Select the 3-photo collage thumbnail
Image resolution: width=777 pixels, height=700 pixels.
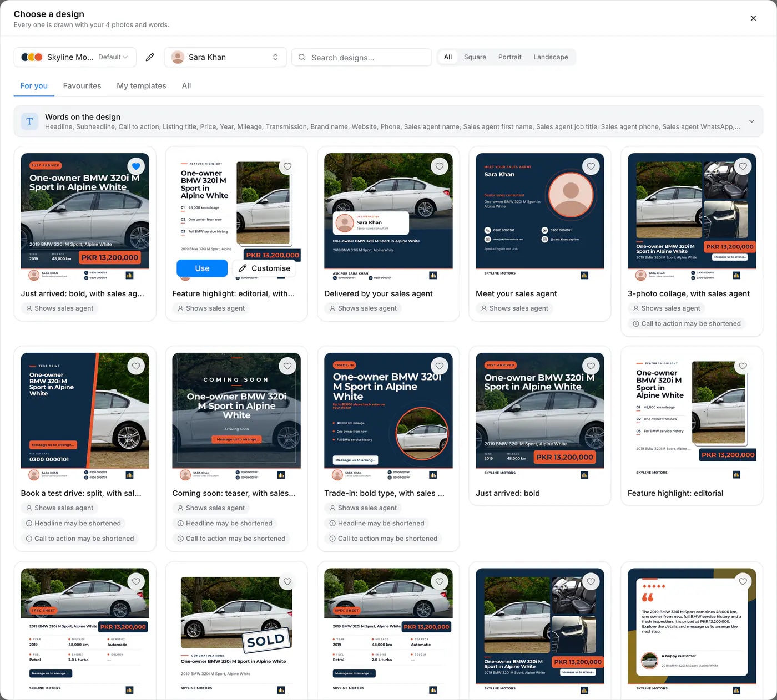(x=692, y=217)
